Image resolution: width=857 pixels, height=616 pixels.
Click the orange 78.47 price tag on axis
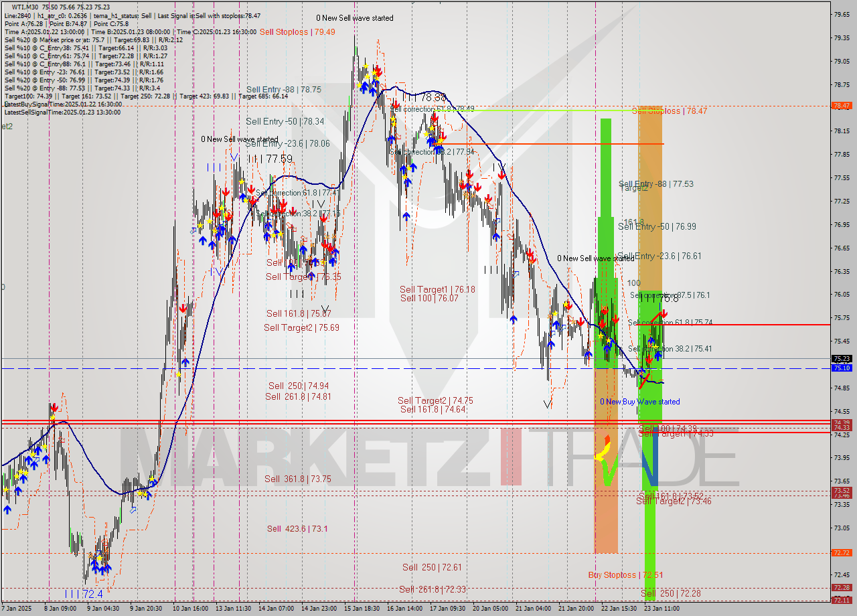click(x=841, y=106)
